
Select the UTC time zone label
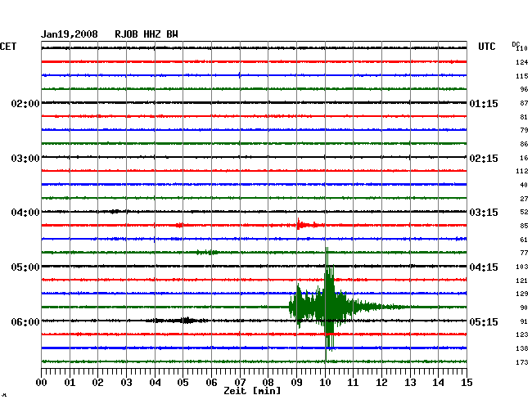click(x=487, y=47)
